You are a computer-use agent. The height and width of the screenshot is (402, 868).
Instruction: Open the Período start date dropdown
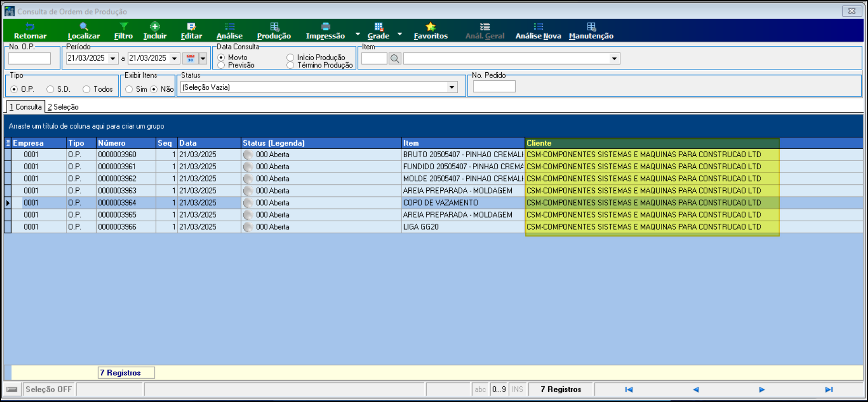113,58
